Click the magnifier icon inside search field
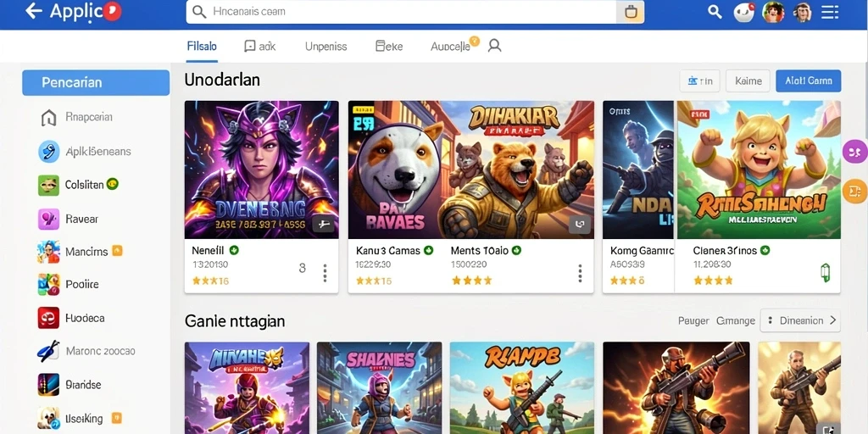The image size is (868, 434). 199,12
